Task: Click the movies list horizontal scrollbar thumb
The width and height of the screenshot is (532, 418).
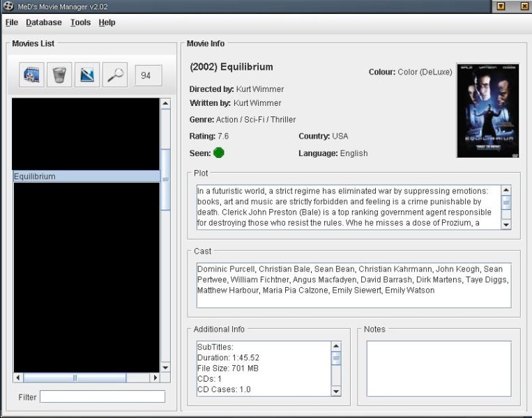Action: [x=75, y=378]
